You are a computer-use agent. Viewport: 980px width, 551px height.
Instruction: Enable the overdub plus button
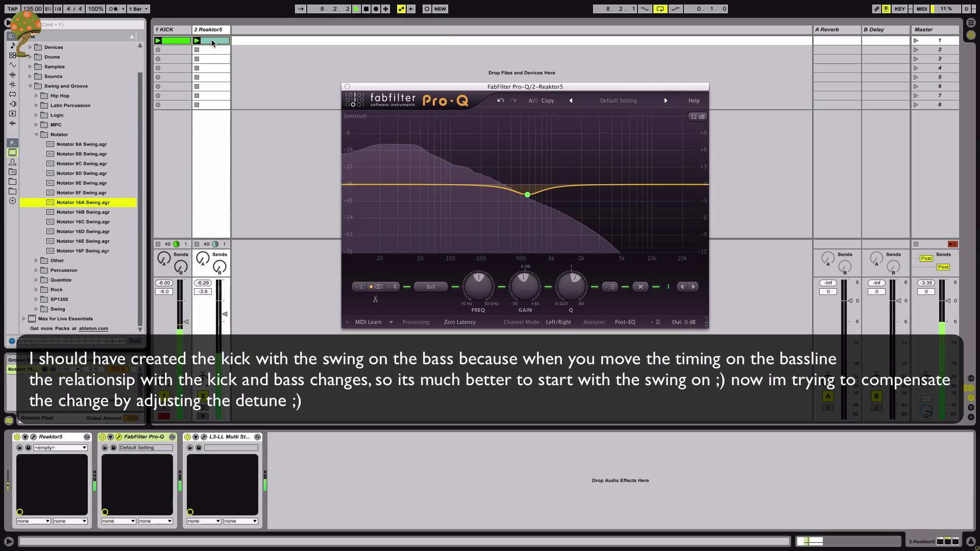pyautogui.click(x=385, y=9)
